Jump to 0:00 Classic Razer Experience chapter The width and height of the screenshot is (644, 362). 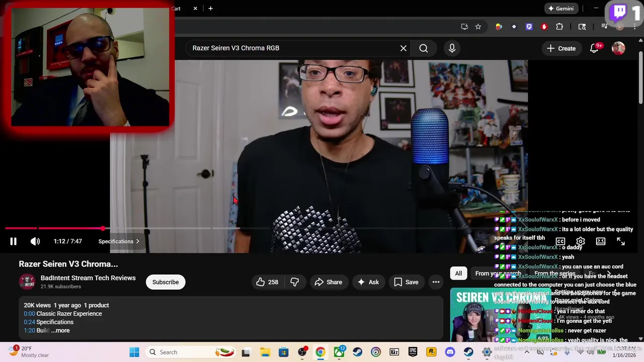pyautogui.click(x=63, y=314)
